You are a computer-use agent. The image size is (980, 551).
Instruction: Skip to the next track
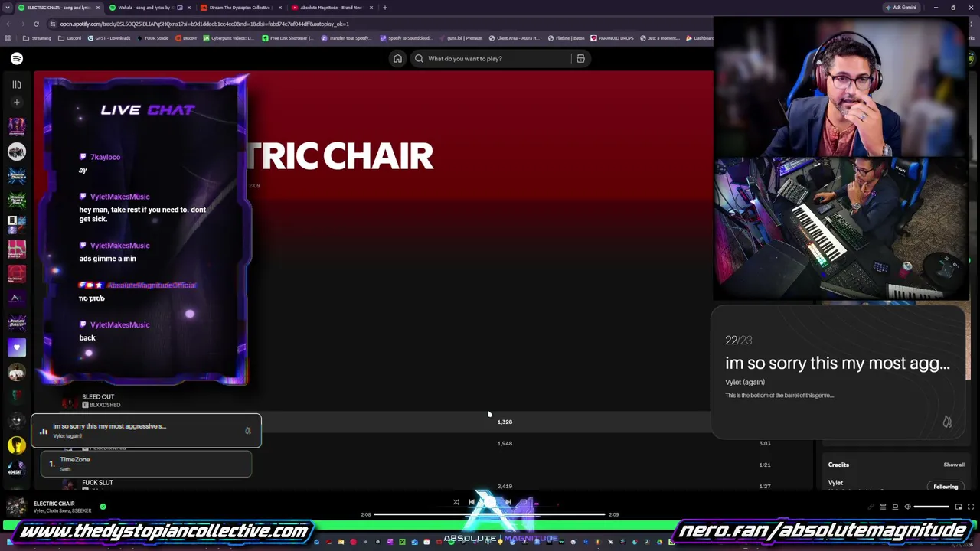coord(508,502)
